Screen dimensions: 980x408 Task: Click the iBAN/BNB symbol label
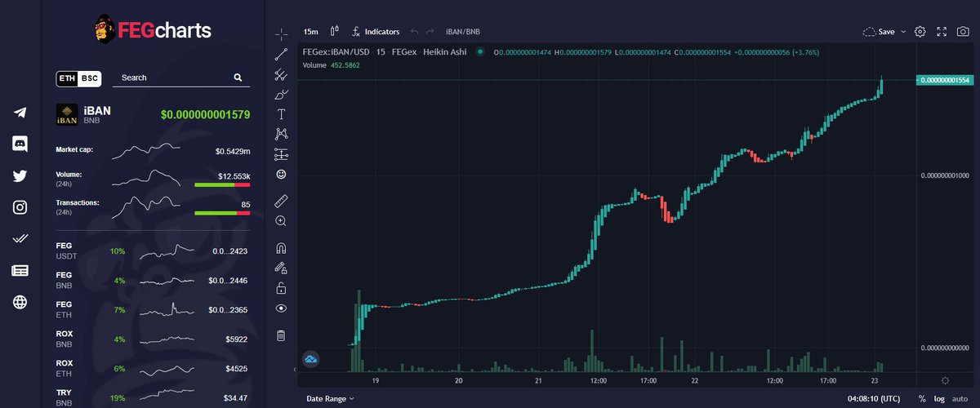[x=463, y=32]
